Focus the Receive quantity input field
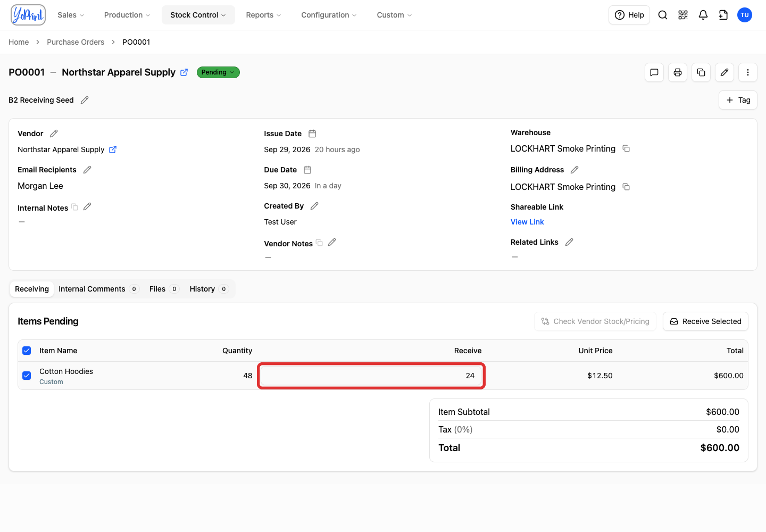The width and height of the screenshot is (766, 532). (371, 376)
